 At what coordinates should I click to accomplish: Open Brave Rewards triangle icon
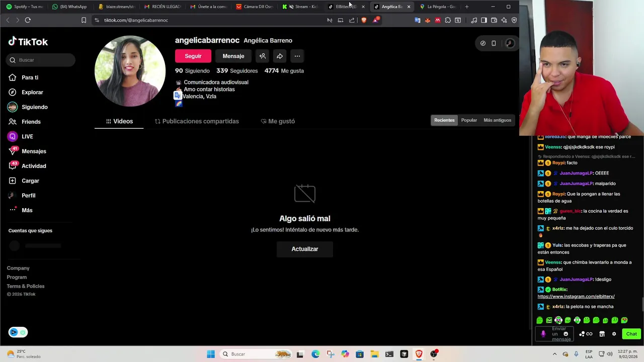pos(376,20)
